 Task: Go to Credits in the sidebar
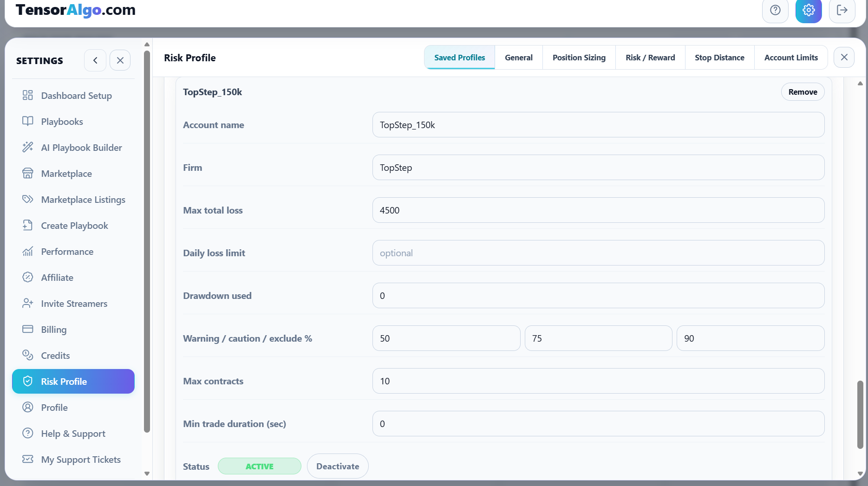click(73, 355)
